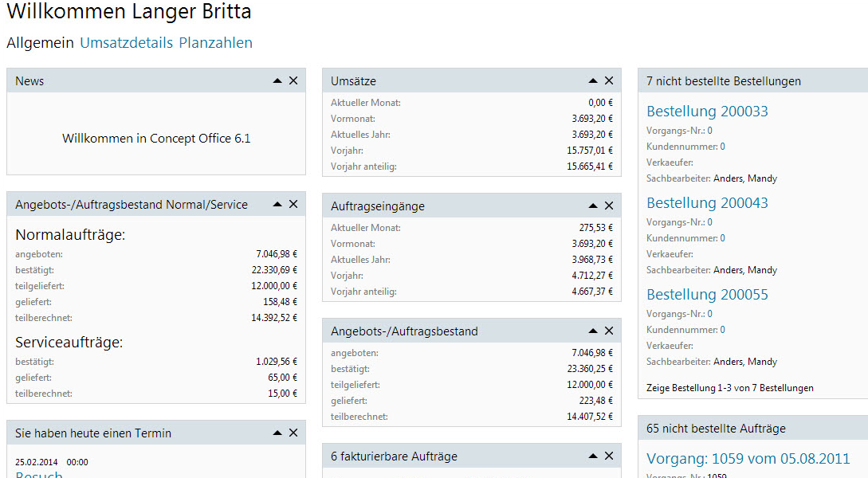Click the 7 nicht bestellte Bestellungen header
The width and height of the screenshot is (868, 478).
pyautogui.click(x=724, y=81)
